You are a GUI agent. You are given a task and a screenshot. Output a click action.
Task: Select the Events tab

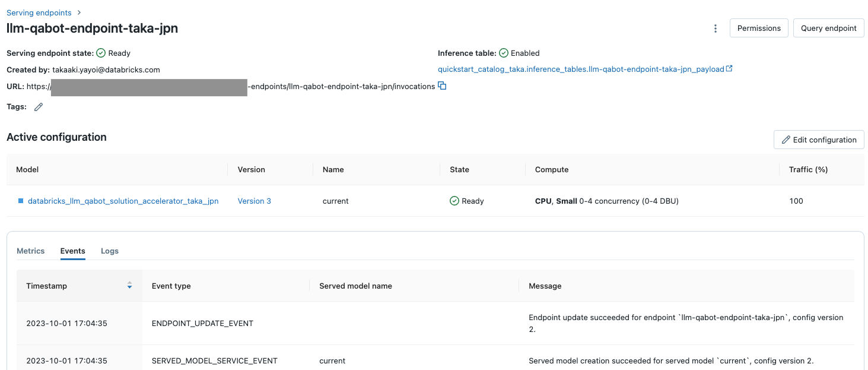[73, 251]
